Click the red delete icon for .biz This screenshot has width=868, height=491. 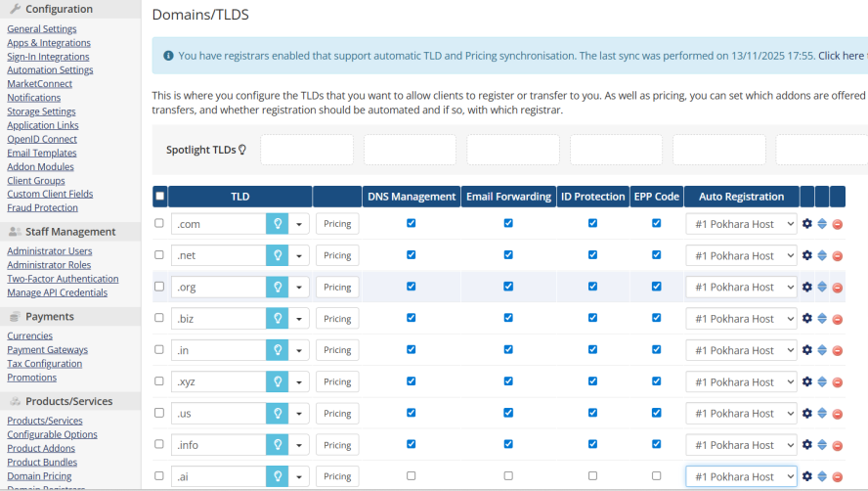coord(838,319)
